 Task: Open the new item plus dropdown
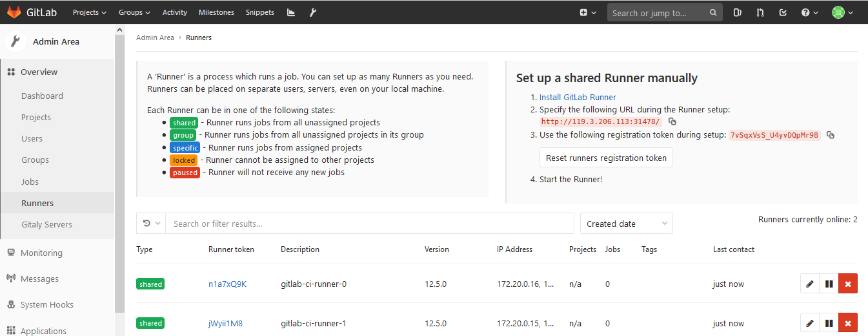point(587,12)
